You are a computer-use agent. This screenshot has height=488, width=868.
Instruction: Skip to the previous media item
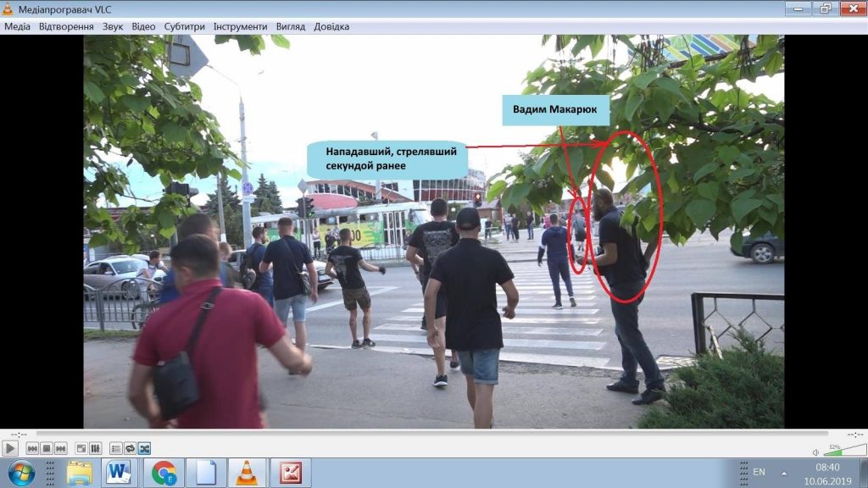[32, 448]
